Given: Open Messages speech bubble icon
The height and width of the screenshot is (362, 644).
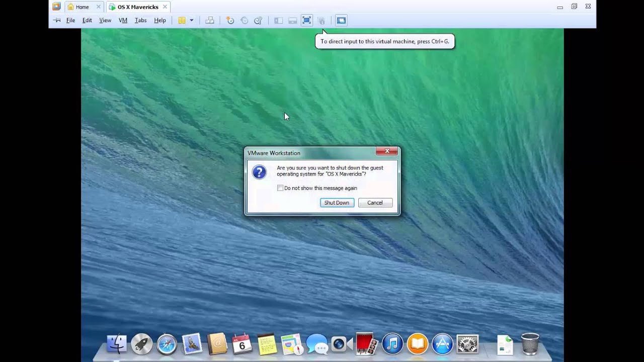Looking at the screenshot, I should (x=316, y=344).
